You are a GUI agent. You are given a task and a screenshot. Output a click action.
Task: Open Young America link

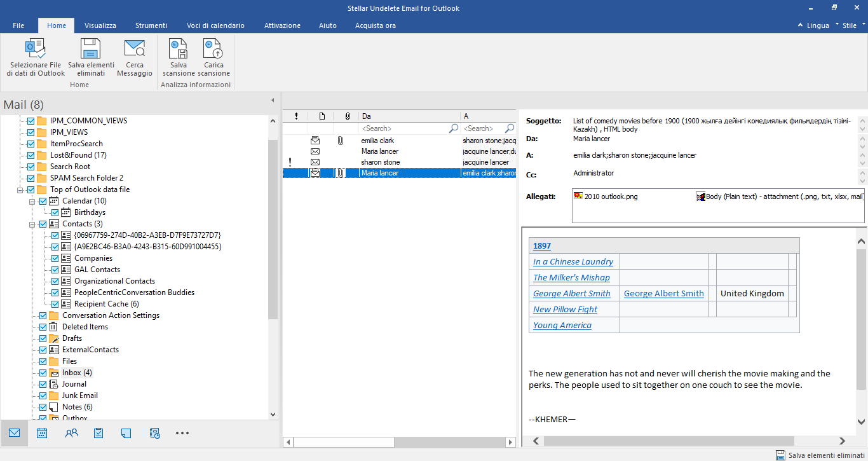(x=562, y=325)
